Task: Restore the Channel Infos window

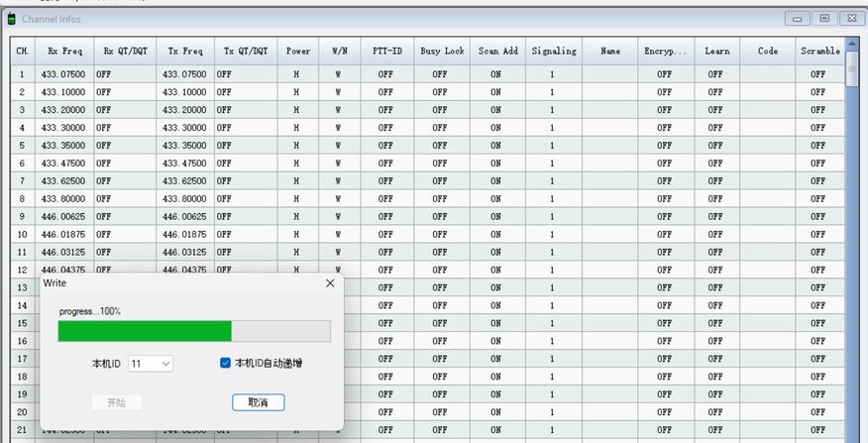Action: 824,18
